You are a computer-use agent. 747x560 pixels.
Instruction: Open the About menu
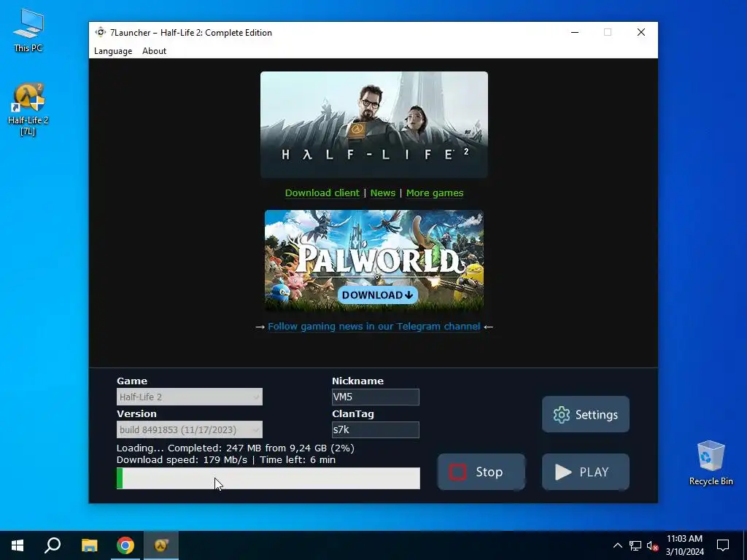(154, 51)
